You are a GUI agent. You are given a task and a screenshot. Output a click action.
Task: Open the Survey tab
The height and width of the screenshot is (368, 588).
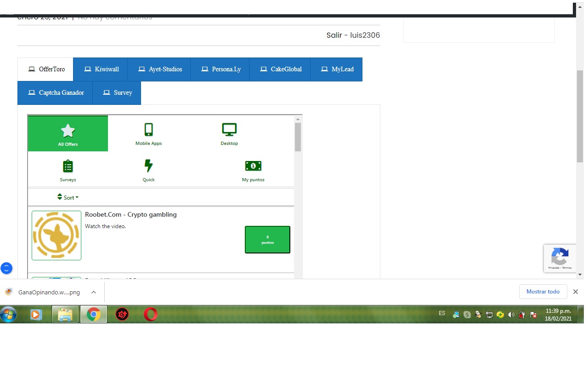coord(117,93)
